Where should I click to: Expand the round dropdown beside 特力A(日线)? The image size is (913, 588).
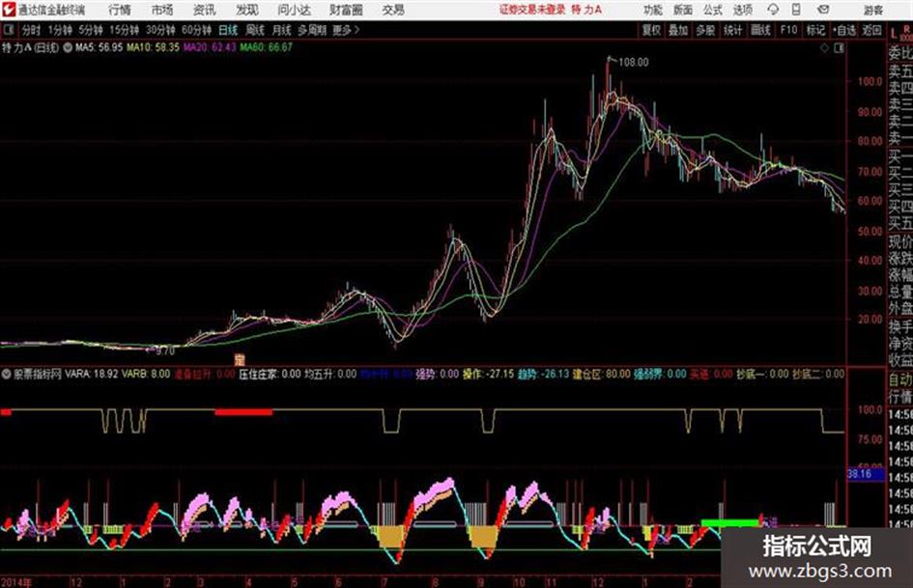[x=68, y=47]
